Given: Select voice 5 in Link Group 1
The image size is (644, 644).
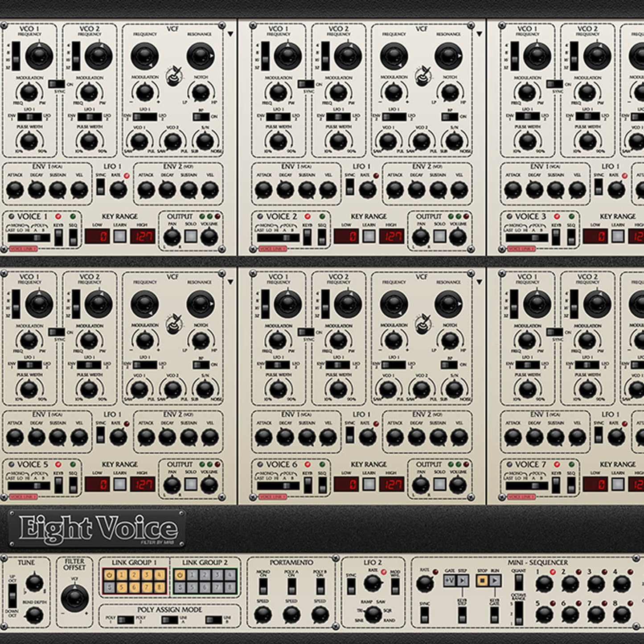Looking at the screenshot, I should pyautogui.click(x=122, y=587).
